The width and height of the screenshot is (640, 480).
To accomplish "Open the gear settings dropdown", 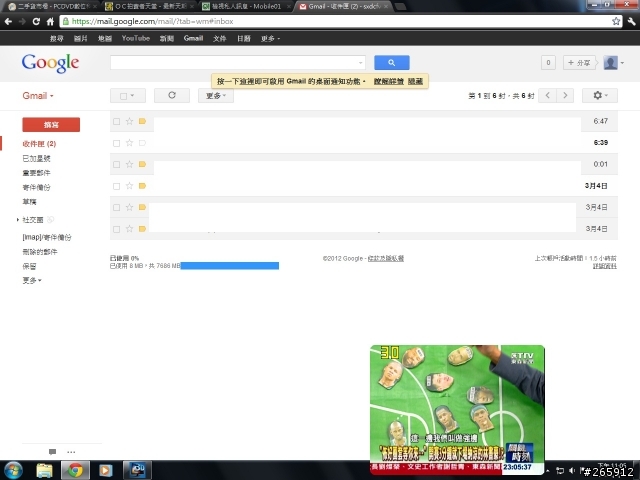I will coord(600,96).
